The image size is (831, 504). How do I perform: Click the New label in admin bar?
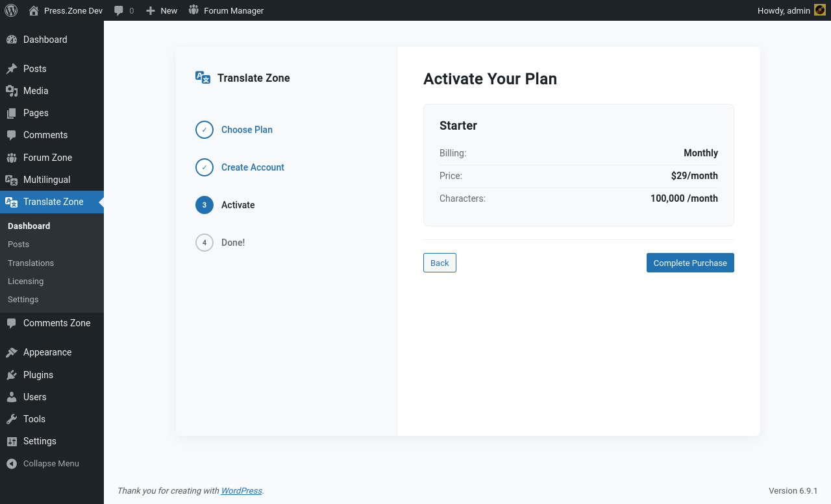(169, 10)
